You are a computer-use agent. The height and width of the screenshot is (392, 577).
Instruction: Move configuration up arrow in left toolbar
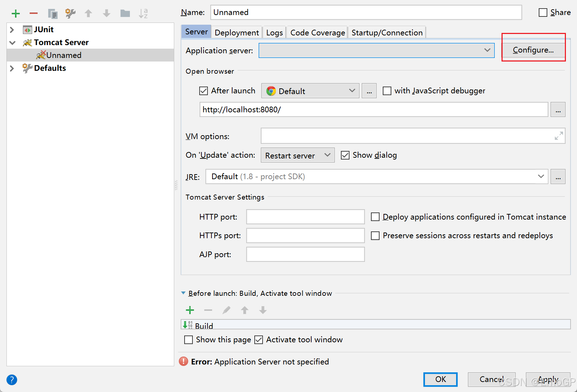(x=88, y=14)
